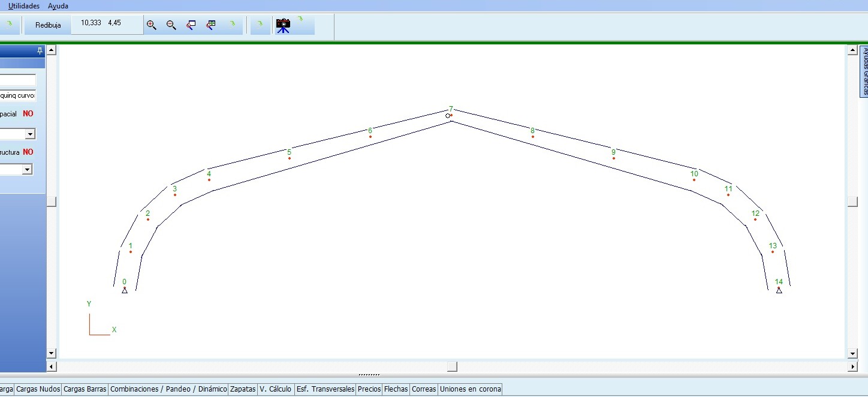
Task: Switch to the Cargas Barras tab
Action: click(85, 389)
